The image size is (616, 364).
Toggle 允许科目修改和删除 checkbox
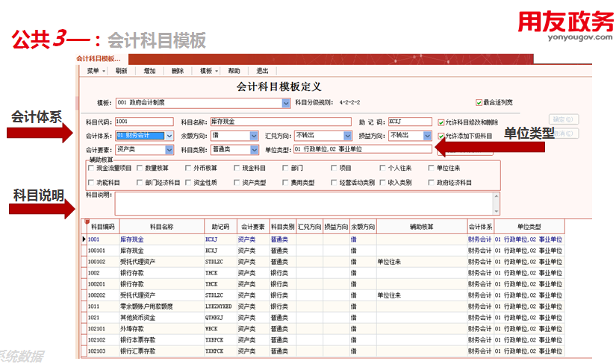coord(441,122)
